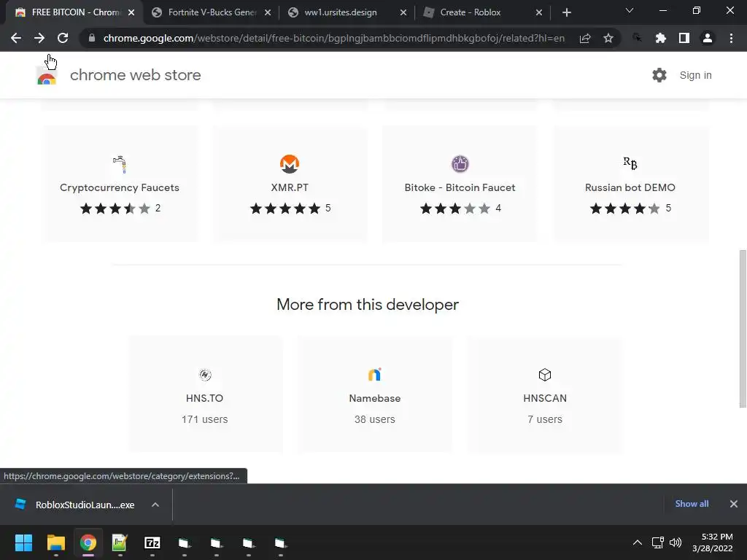Click the Chrome taskbar icon
Screen dimensions: 747x560
88,542
